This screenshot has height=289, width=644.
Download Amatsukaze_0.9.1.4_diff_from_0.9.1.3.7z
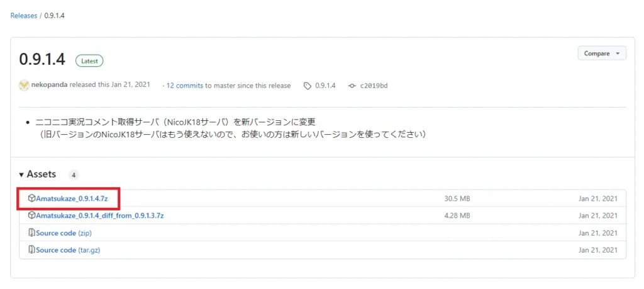tap(99, 215)
